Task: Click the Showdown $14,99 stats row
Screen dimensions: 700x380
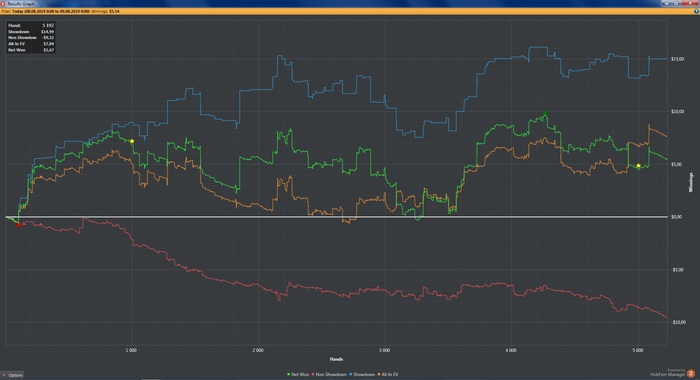Action: click(31, 32)
